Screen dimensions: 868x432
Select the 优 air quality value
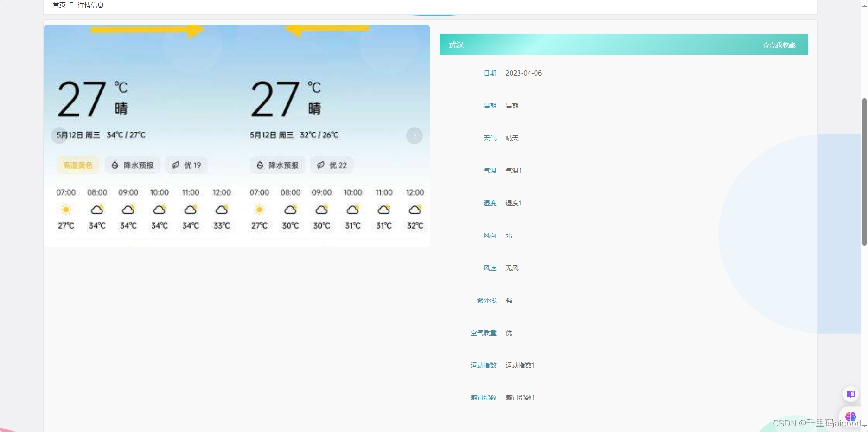point(509,333)
